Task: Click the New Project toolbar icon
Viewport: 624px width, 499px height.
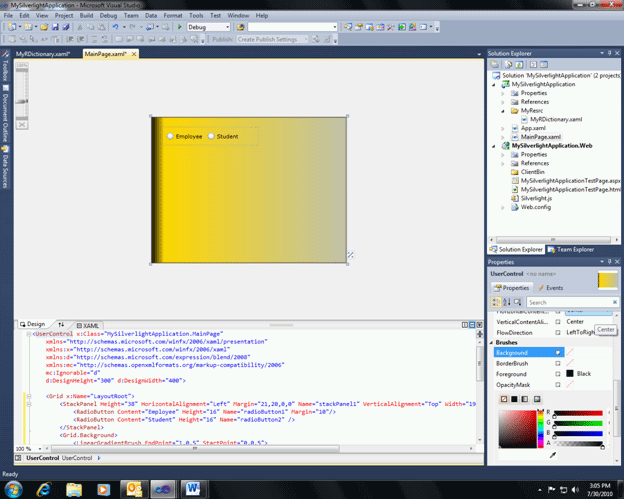Action: [x=12, y=27]
